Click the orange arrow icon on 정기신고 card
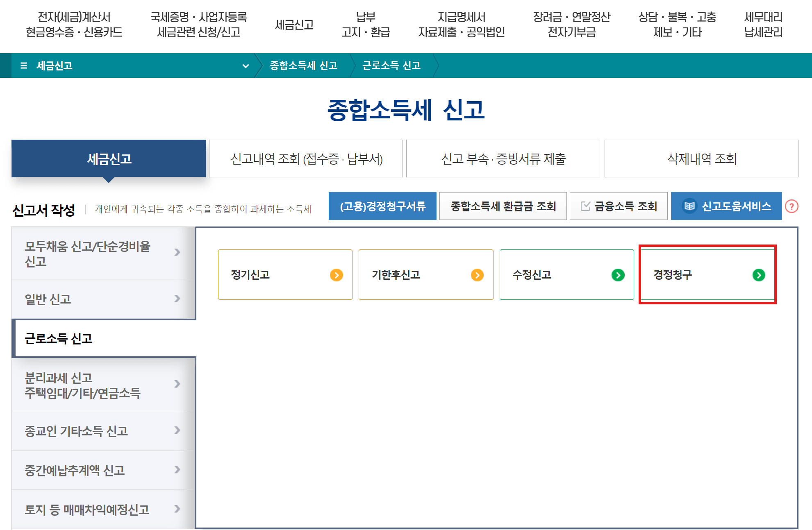Screen dimensions: 812x530 337,275
